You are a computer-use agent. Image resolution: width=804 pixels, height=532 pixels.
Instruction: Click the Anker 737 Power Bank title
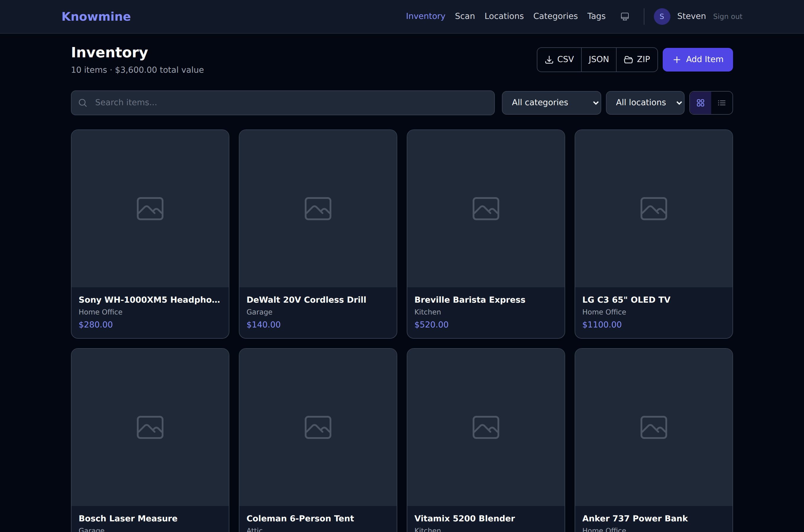[635, 518]
